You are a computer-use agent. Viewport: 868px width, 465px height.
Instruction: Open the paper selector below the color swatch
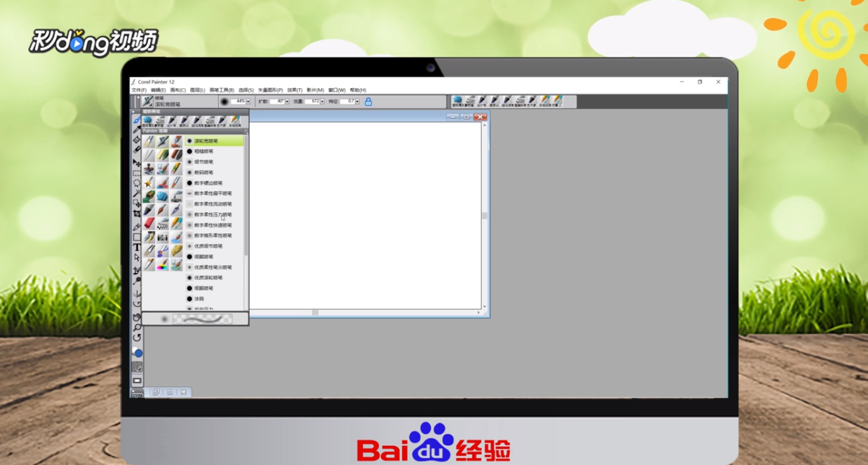(x=137, y=367)
